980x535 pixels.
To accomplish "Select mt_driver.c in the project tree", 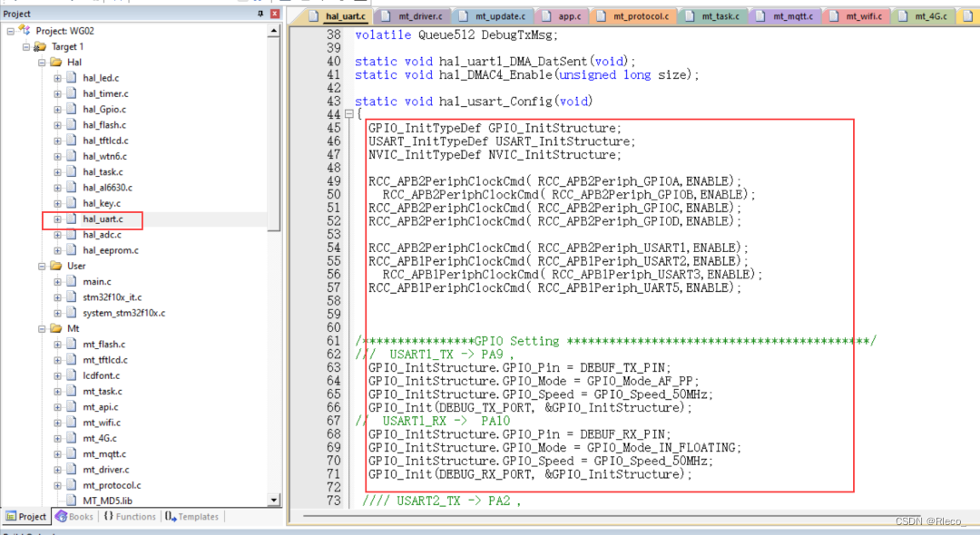I will (x=105, y=470).
